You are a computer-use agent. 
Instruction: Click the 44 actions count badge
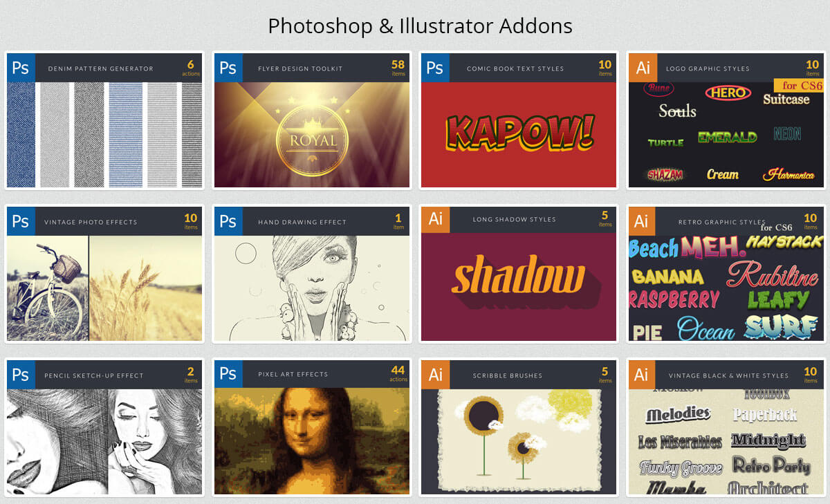[398, 373]
